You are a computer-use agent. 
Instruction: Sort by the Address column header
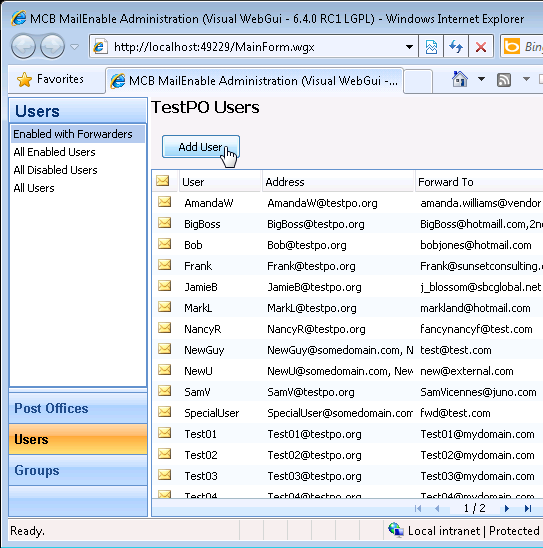[338, 182]
